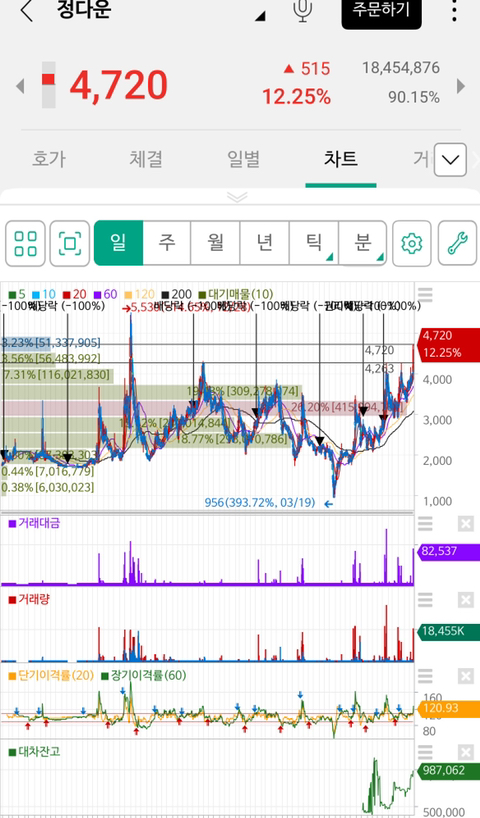Open the three-dot overflow menu
This screenshot has height=818, width=480.
coord(454,10)
